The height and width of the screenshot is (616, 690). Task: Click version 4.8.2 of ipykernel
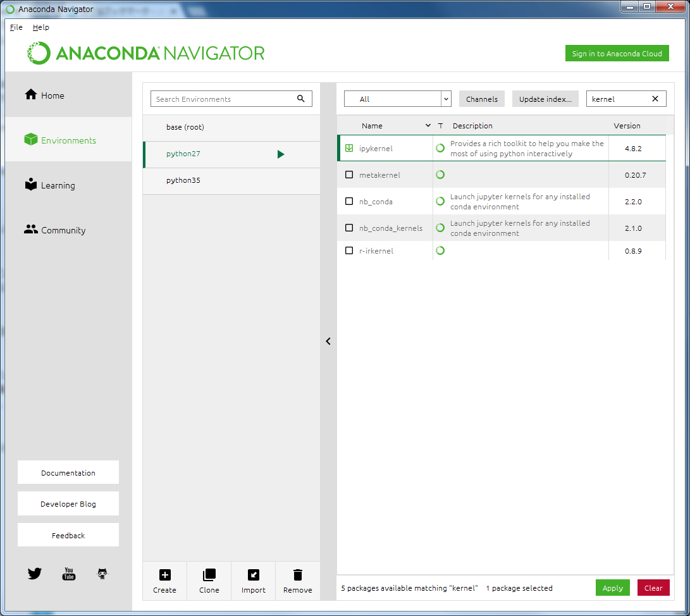pos(633,148)
